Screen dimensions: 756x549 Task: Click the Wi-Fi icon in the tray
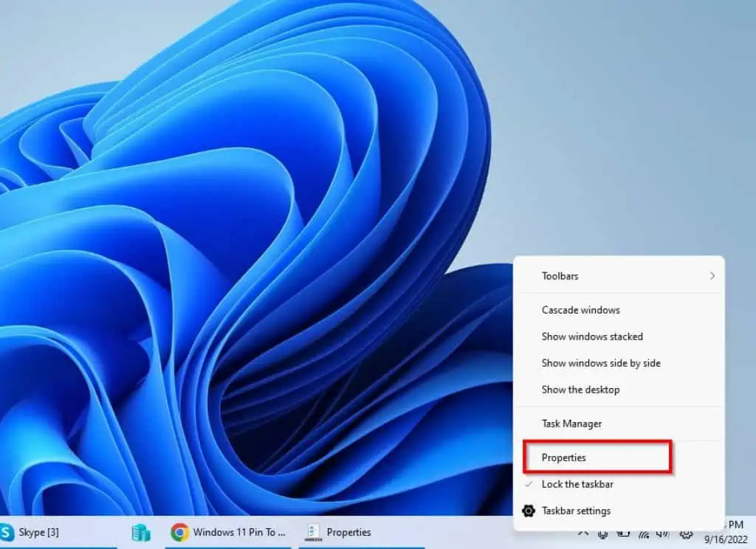click(644, 533)
